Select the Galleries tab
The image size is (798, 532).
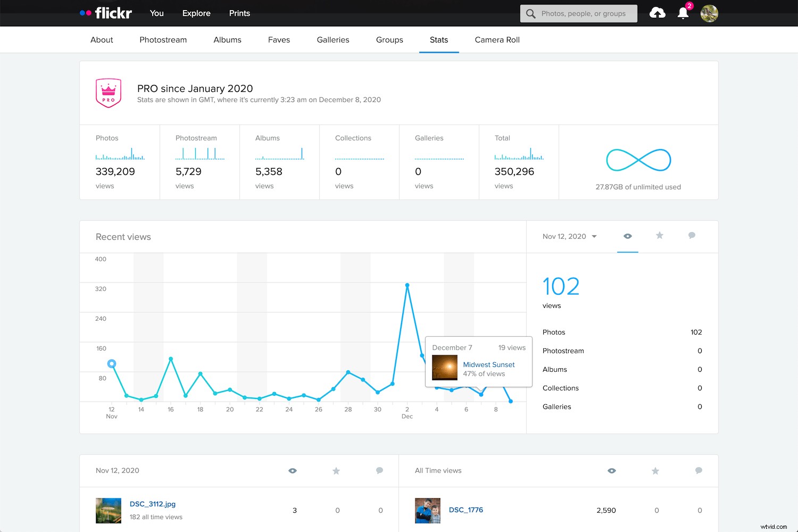pyautogui.click(x=332, y=39)
